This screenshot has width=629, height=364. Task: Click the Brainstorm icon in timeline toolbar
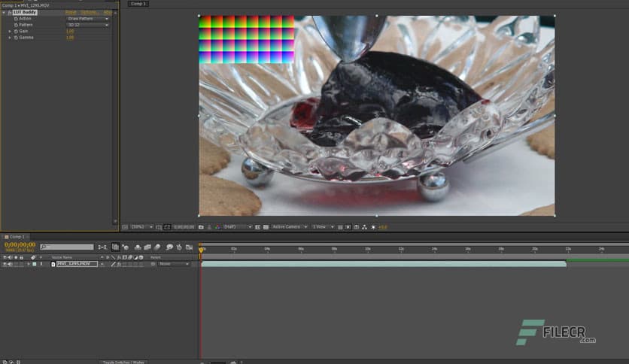(169, 247)
